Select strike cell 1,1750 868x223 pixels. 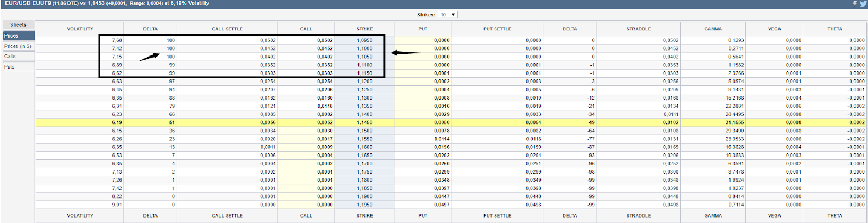tap(364, 172)
